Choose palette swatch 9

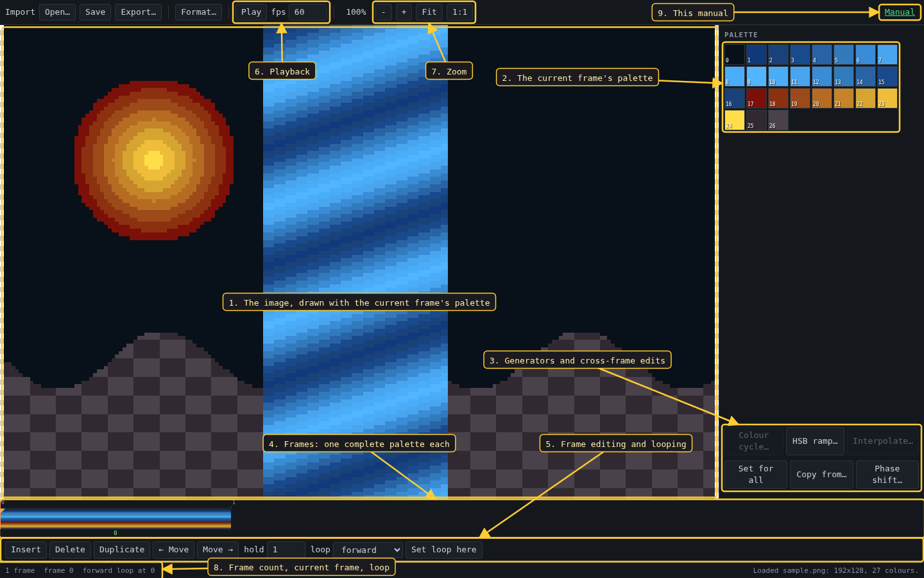[x=757, y=76]
